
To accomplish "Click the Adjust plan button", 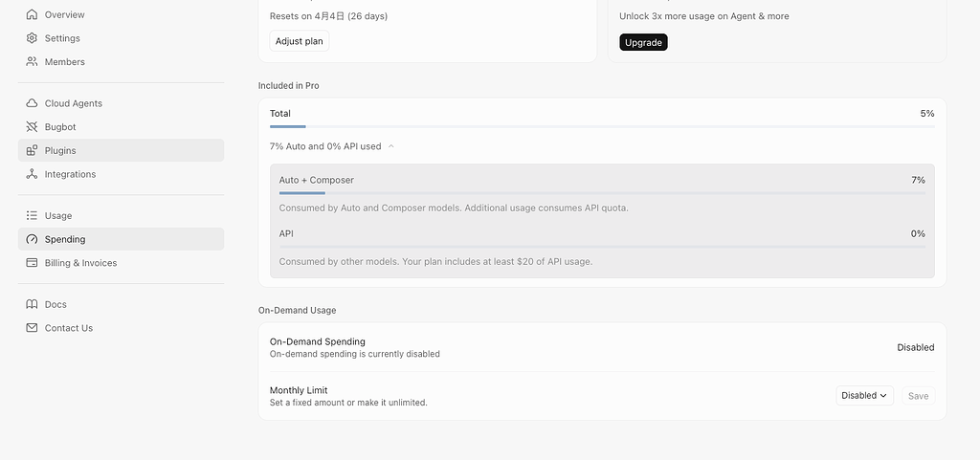I will 300,41.
